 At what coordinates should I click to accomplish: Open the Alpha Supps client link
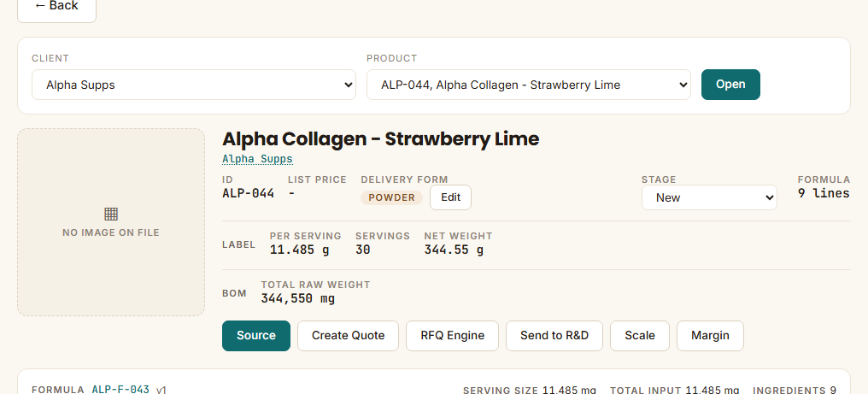click(257, 159)
